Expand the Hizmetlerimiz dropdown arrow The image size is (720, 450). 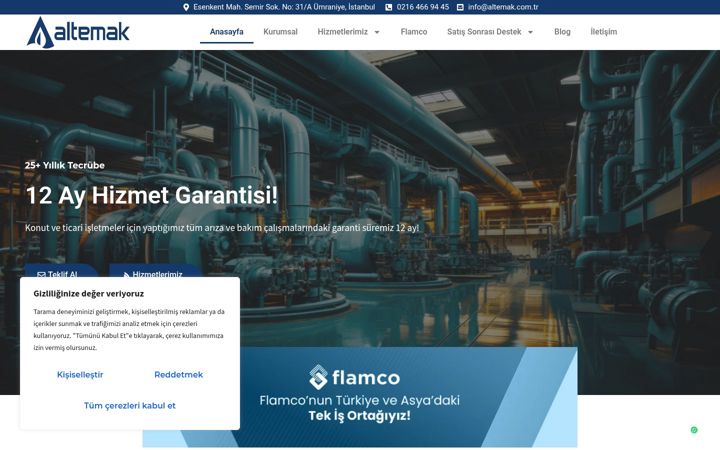[377, 32]
